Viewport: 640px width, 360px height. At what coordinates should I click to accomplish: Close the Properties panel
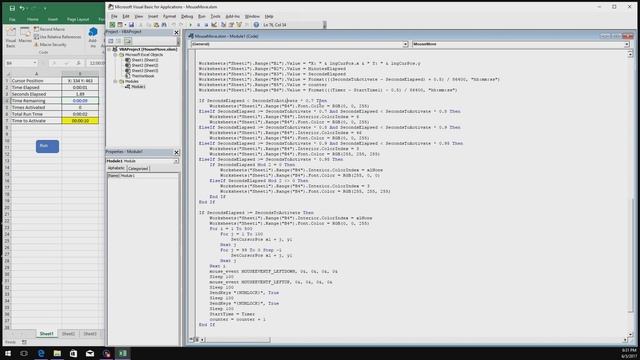pyautogui.click(x=176, y=152)
